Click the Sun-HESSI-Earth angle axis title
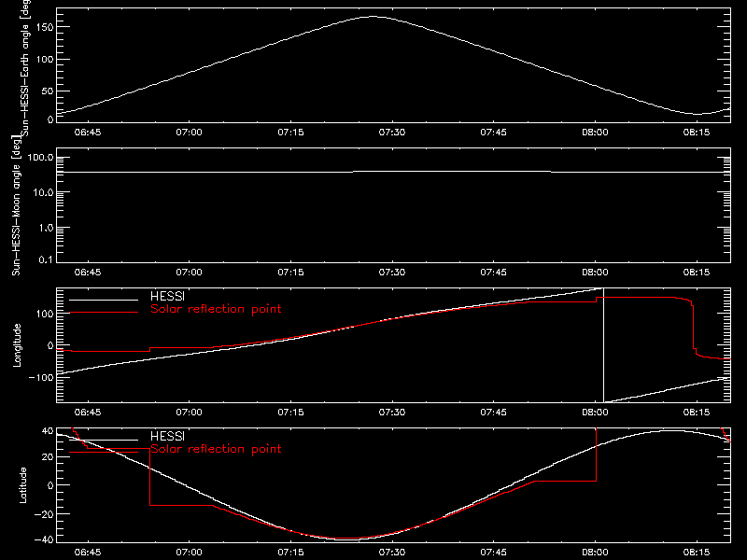 coord(25,67)
